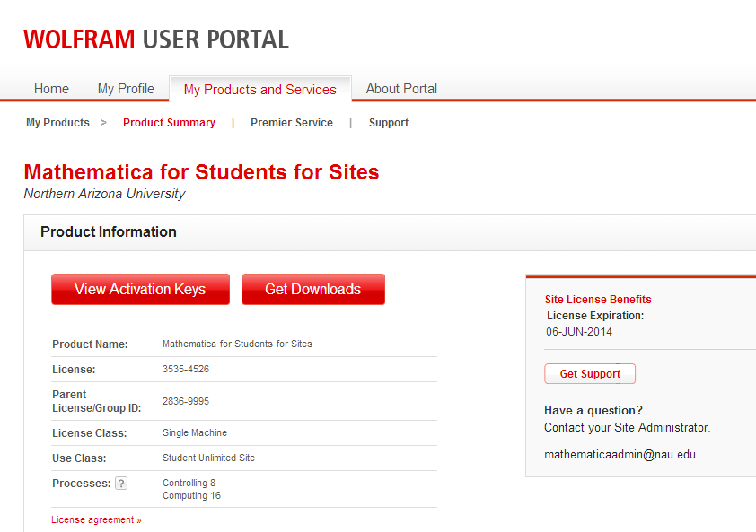This screenshot has width=756, height=532.
Task: Select My Products and Services tab
Action: 259,89
